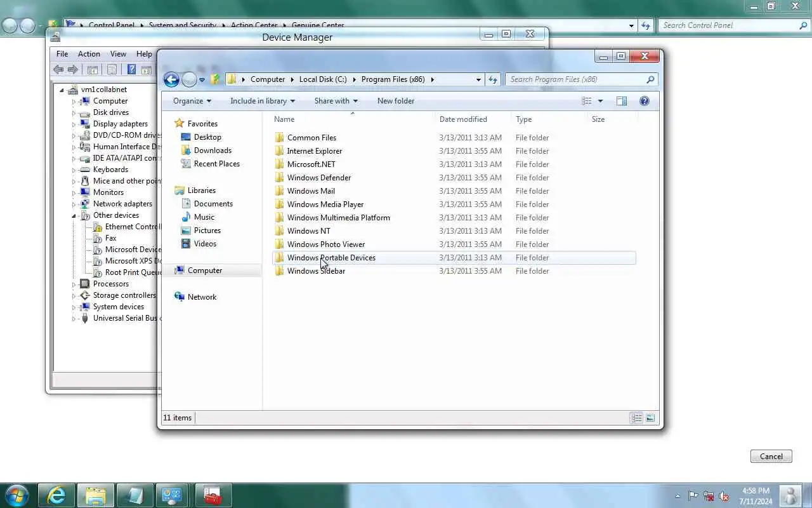Toggle the preview pane
Image resolution: width=812 pixels, height=508 pixels.
622,101
